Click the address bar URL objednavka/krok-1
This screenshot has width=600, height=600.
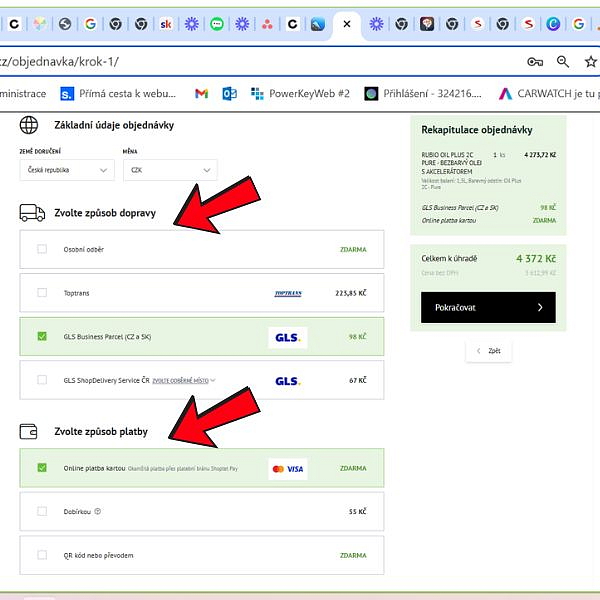59,62
